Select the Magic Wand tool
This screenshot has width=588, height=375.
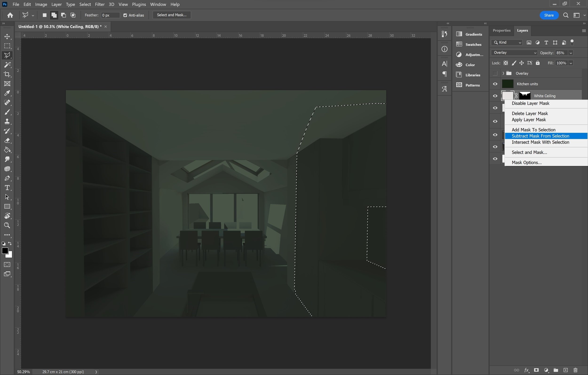click(7, 65)
